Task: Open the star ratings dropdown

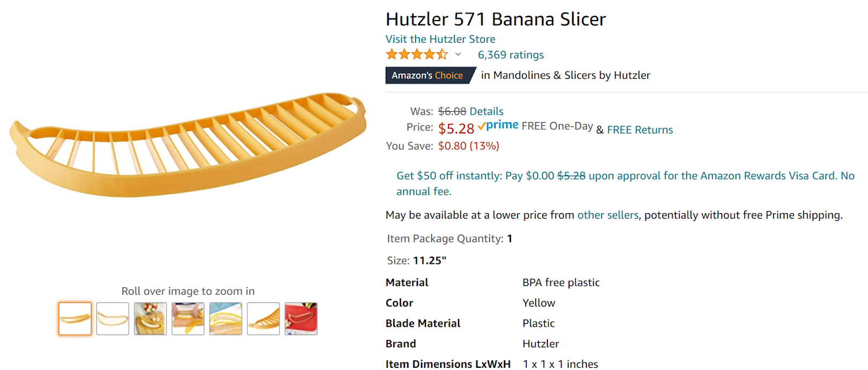Action: pos(458,54)
